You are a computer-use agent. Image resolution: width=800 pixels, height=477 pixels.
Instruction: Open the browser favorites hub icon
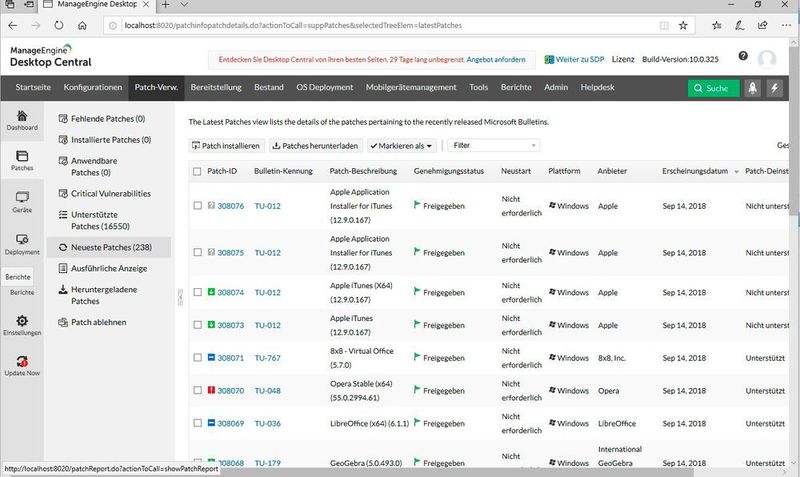click(x=717, y=25)
